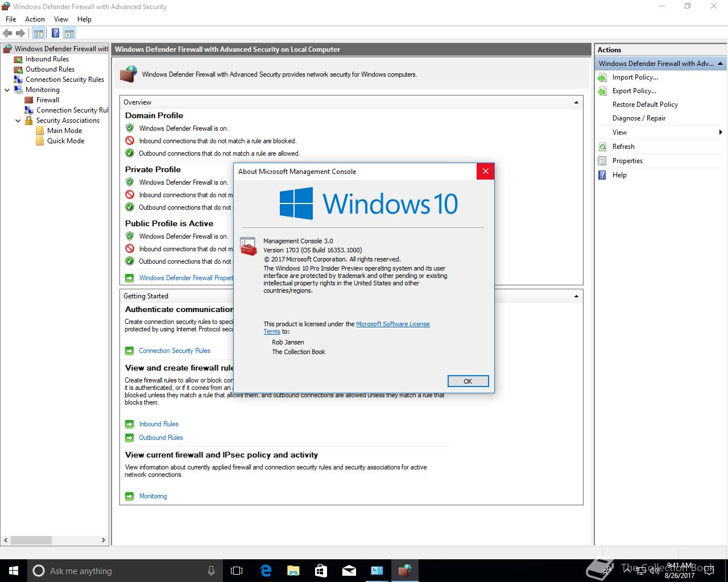
Task: Open the View menu in menu bar
Action: pos(61,19)
